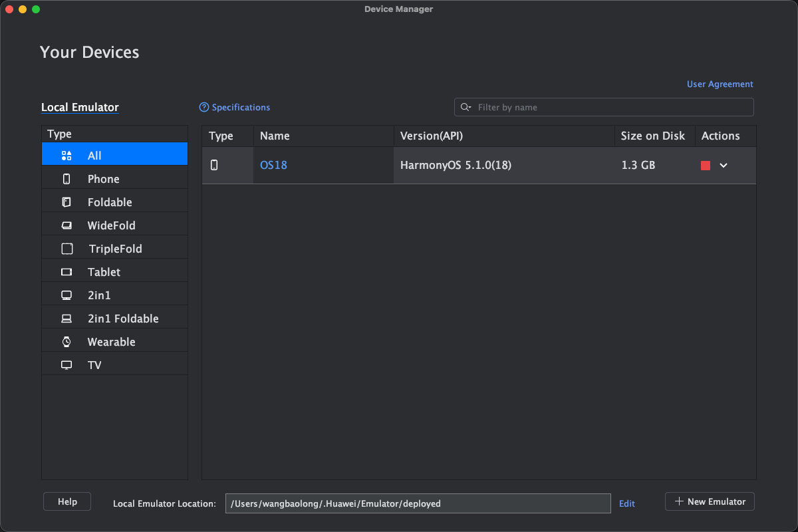Filter devices by Wearable type
The width and height of the screenshot is (798, 532).
click(114, 342)
